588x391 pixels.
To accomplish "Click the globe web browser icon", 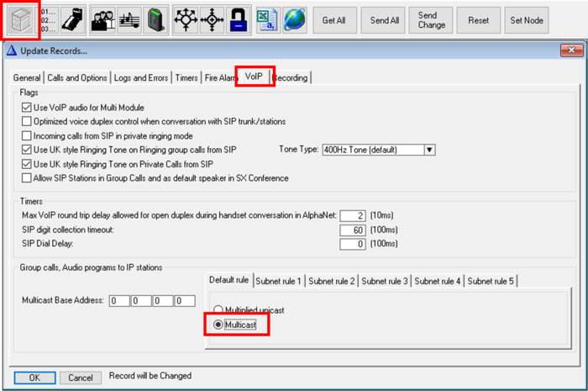I will pyautogui.click(x=294, y=20).
